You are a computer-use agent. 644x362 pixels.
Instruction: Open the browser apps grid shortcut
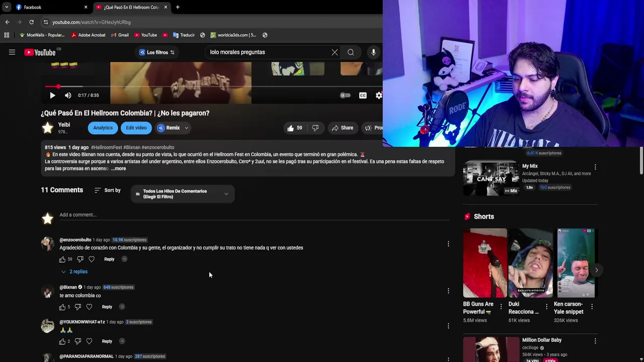7,35
